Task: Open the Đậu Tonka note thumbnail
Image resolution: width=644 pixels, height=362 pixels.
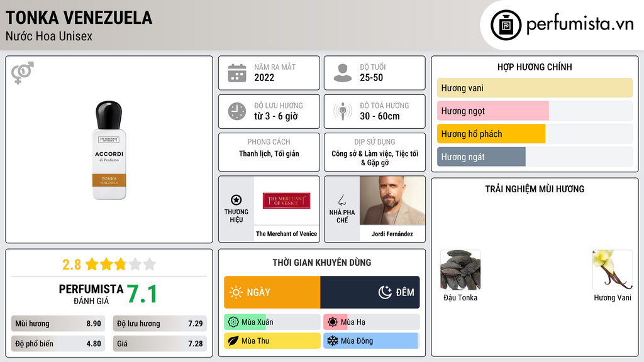Action: tap(460, 270)
